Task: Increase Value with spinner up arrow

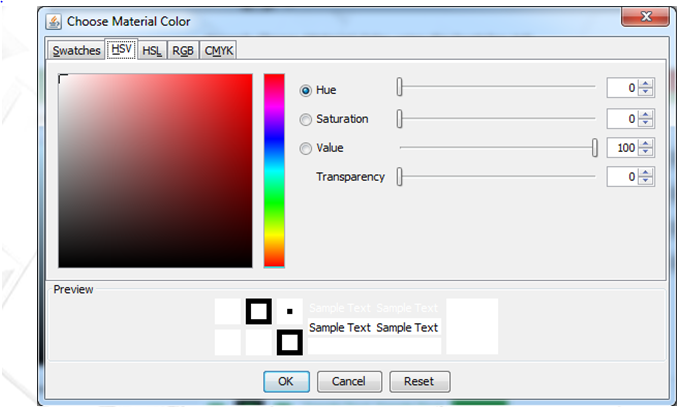Action: (x=645, y=144)
